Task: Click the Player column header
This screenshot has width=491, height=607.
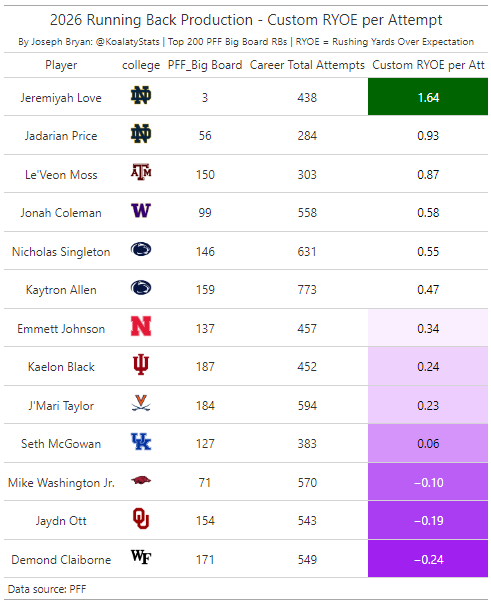Action: coord(61,65)
